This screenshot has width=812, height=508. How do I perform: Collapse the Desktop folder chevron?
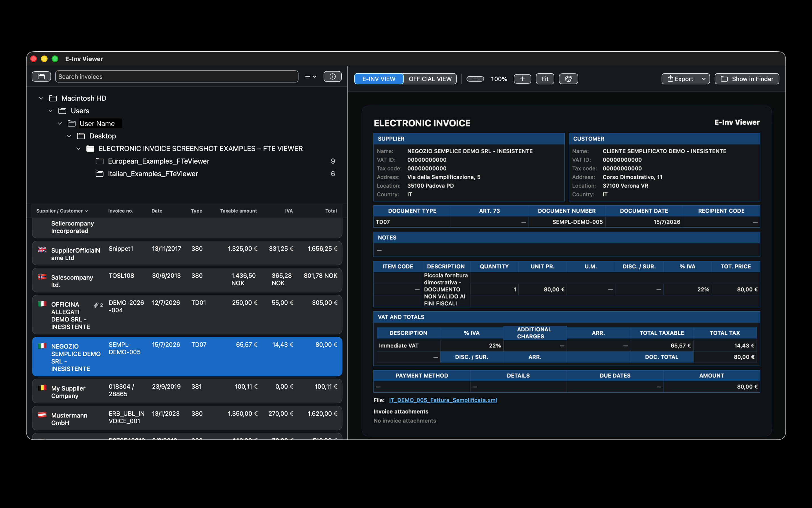pyautogui.click(x=69, y=136)
